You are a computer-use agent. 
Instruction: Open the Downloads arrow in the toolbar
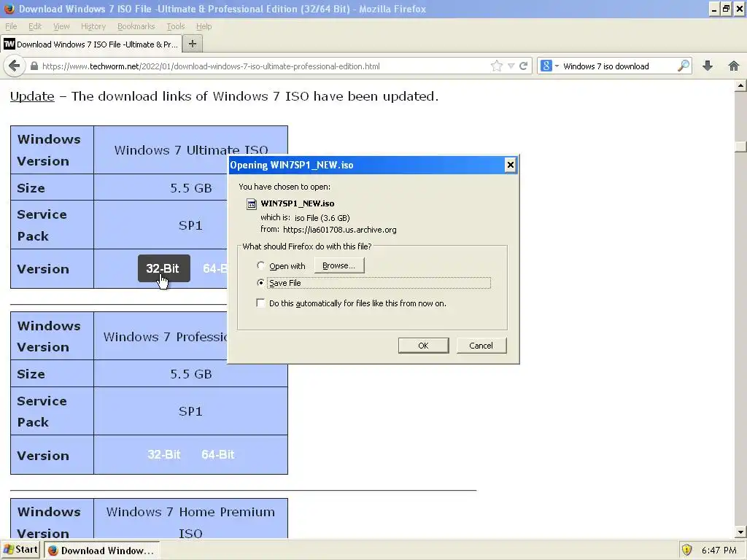(x=708, y=66)
